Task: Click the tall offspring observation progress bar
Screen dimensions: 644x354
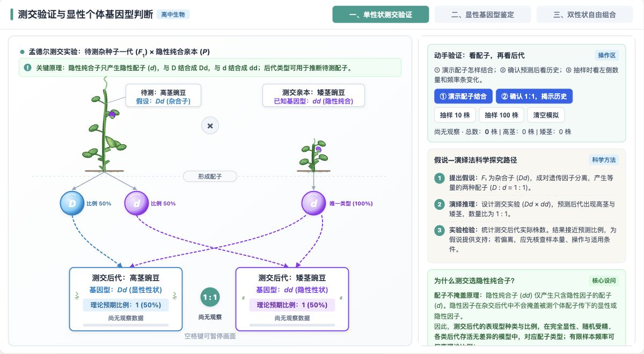Action: pyautogui.click(x=126, y=325)
